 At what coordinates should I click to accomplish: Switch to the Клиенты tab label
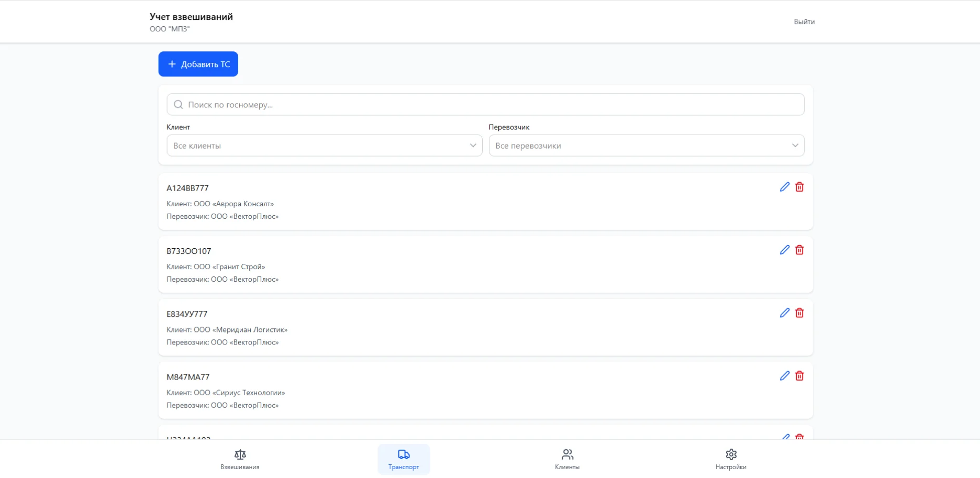(567, 467)
